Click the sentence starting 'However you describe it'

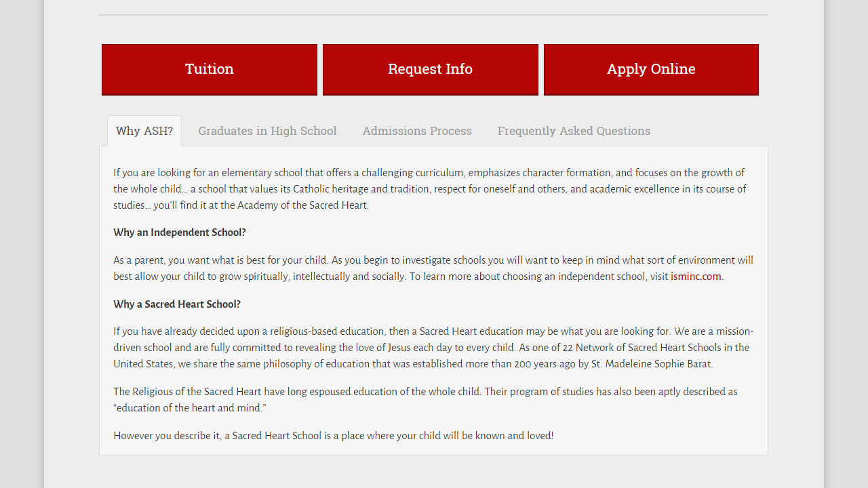[333, 436]
